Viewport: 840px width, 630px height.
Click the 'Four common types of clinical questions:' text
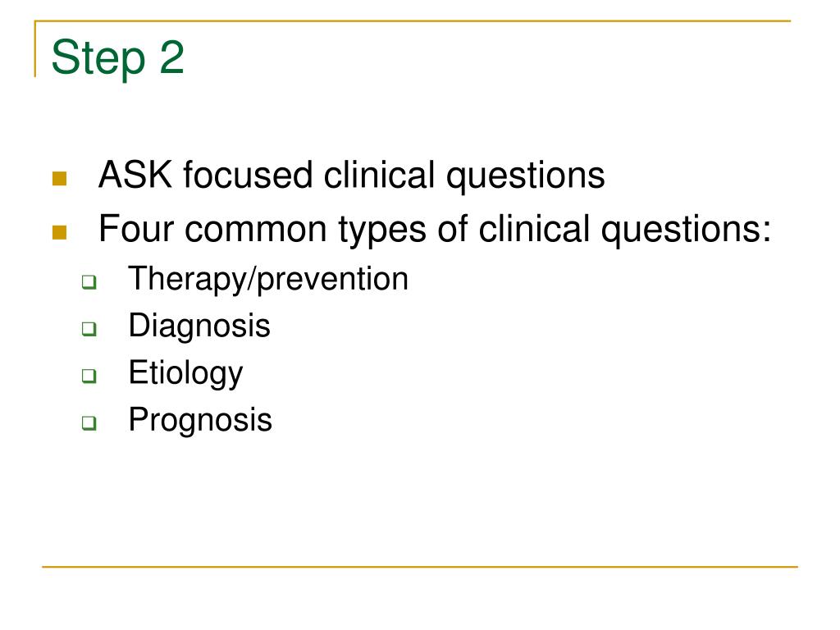click(x=435, y=230)
